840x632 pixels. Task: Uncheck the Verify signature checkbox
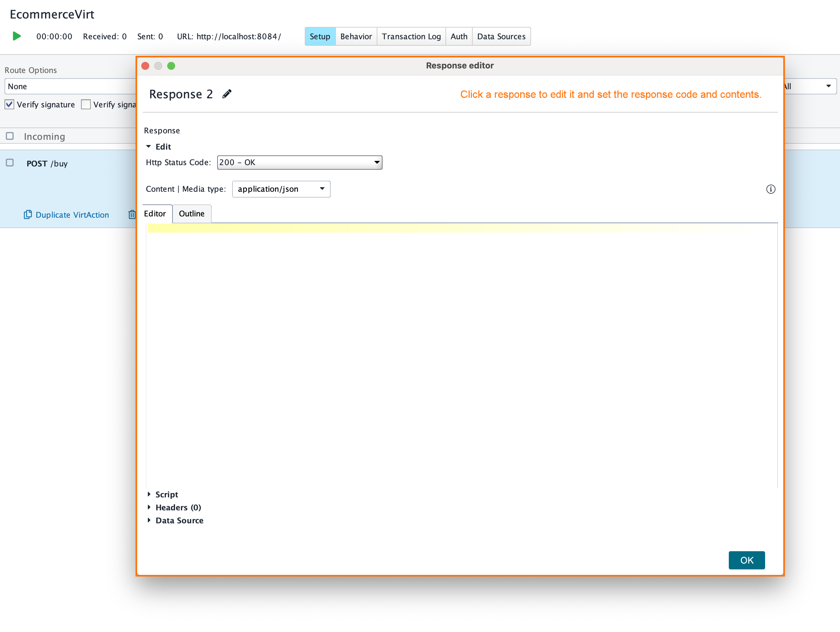point(9,104)
